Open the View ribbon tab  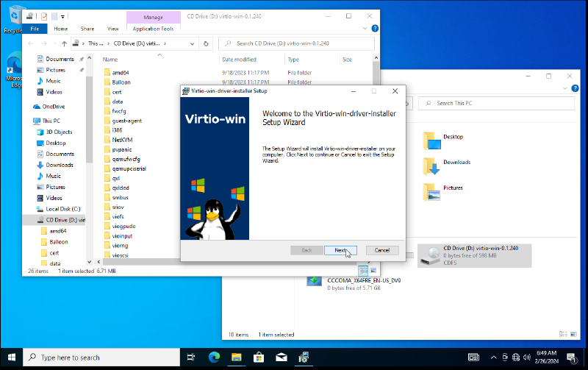[113, 29]
